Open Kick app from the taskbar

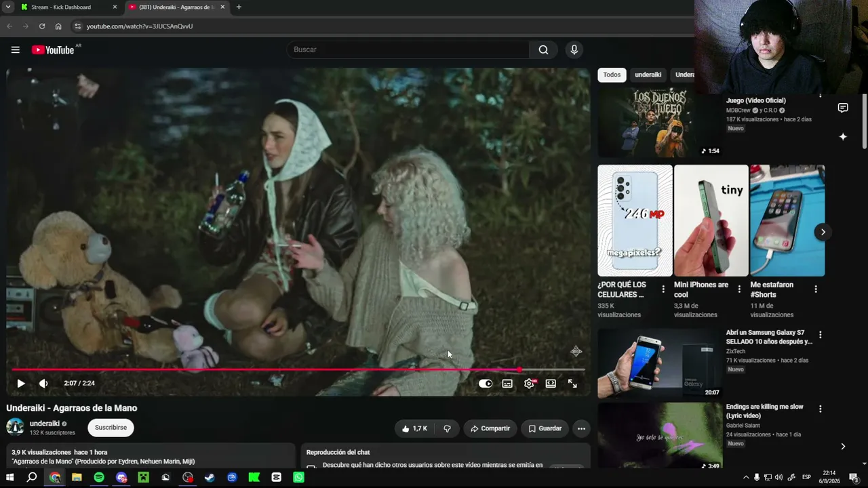(254, 477)
